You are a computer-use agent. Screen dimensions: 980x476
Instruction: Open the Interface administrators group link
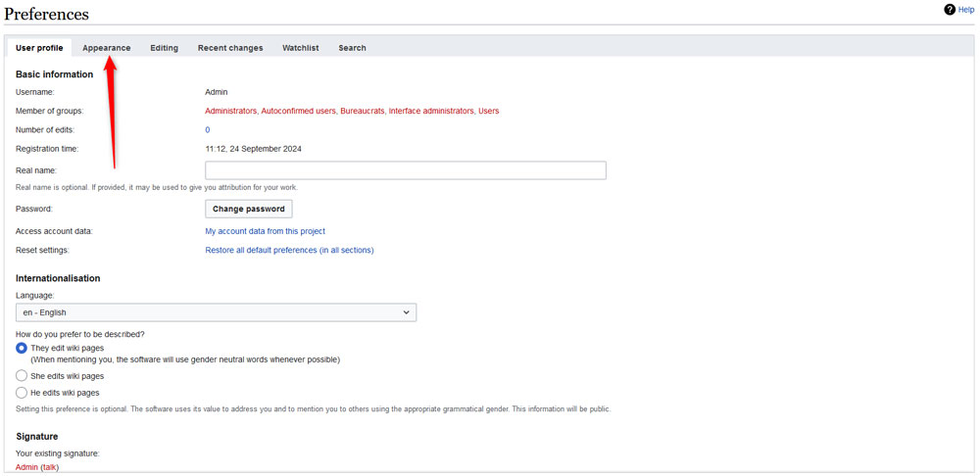tap(431, 112)
